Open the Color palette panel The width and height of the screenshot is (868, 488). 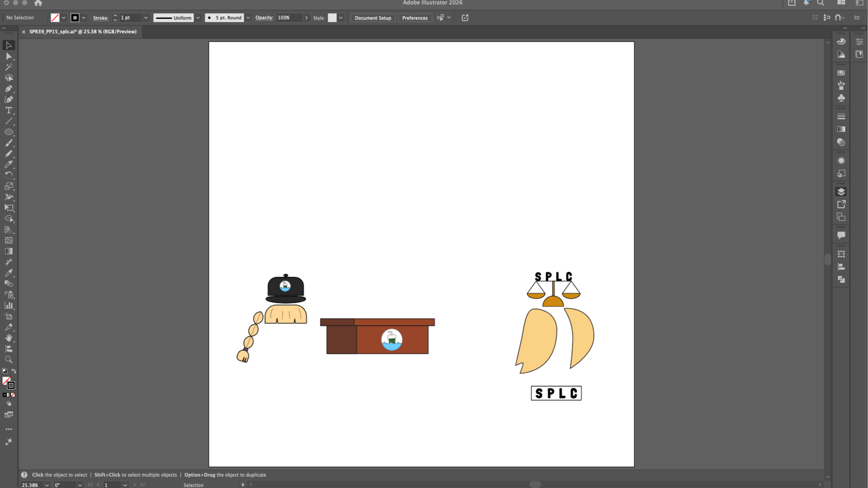click(x=841, y=42)
